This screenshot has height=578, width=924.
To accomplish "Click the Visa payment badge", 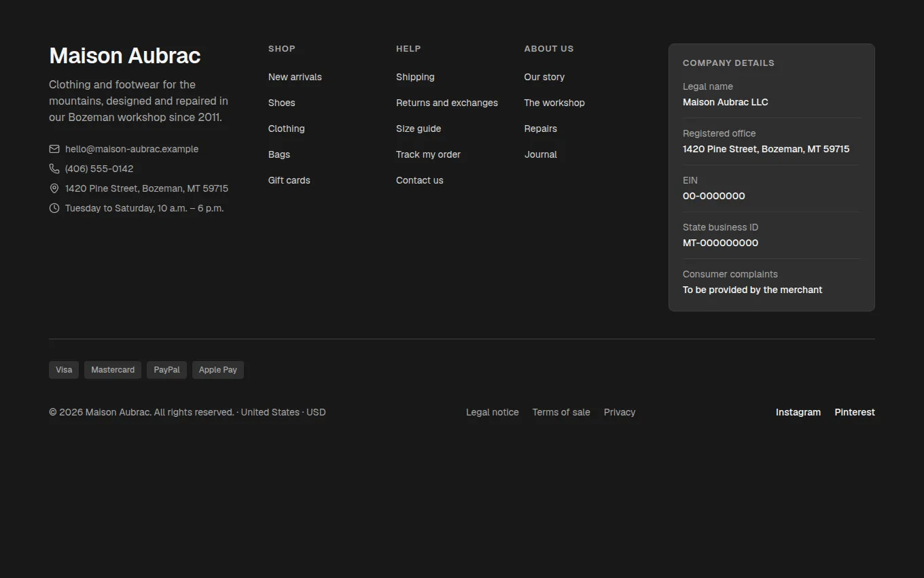I will coord(64,370).
